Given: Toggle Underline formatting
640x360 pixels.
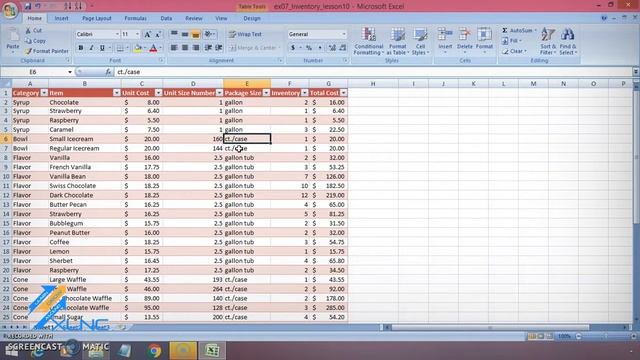Looking at the screenshot, I should tap(102, 48).
